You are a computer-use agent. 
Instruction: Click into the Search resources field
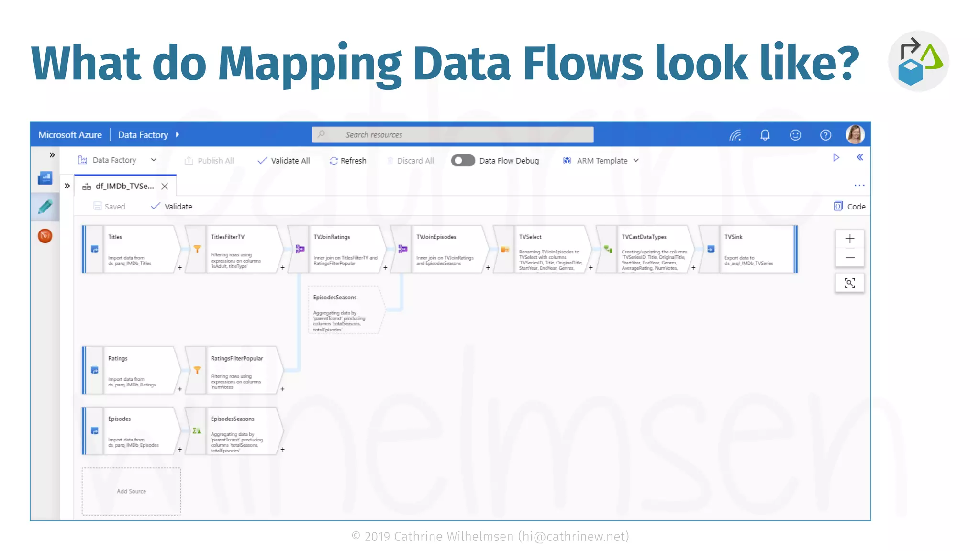point(453,134)
